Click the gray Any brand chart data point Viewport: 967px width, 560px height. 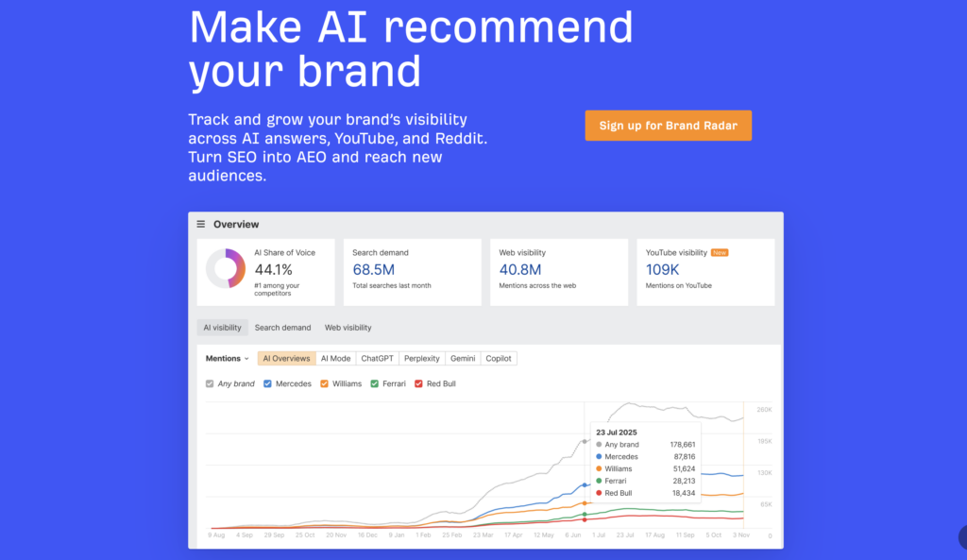pyautogui.click(x=585, y=442)
